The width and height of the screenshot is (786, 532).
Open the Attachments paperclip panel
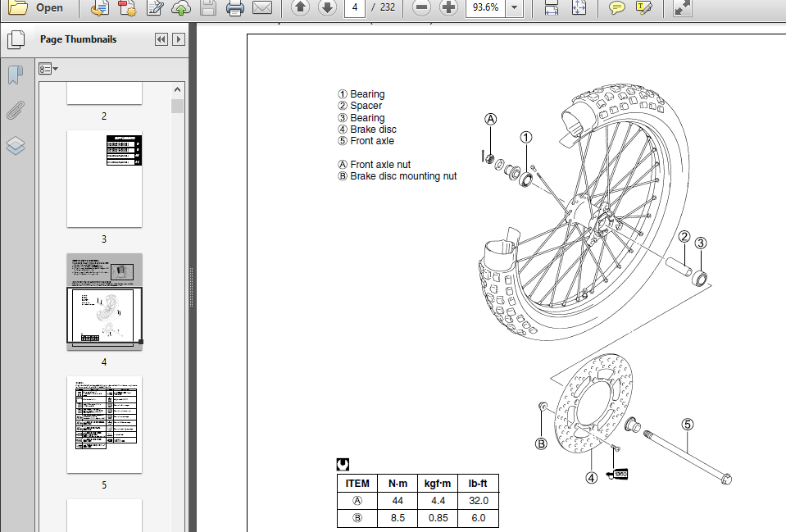(16, 110)
